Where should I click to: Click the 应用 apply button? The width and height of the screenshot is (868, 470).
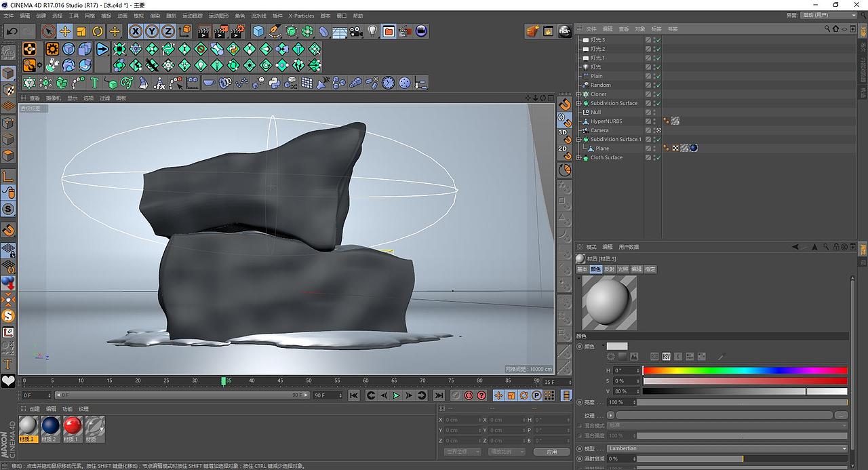(552, 452)
